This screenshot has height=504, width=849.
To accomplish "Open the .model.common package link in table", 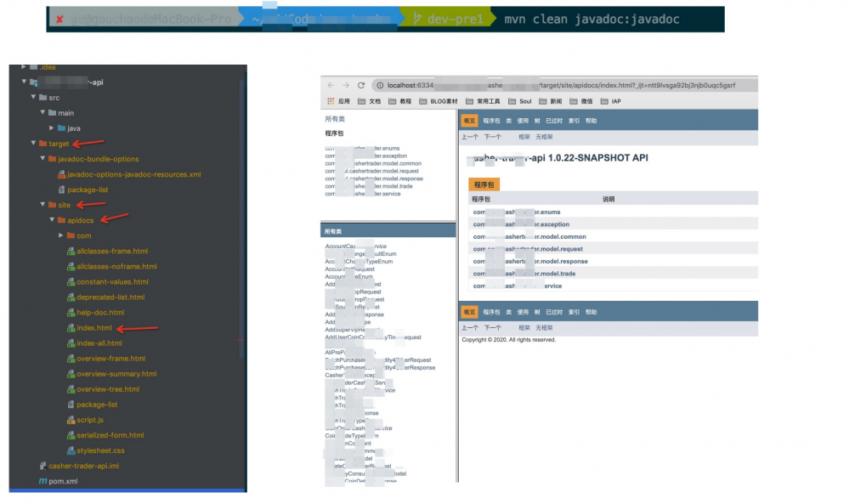I will pyautogui.click(x=529, y=236).
